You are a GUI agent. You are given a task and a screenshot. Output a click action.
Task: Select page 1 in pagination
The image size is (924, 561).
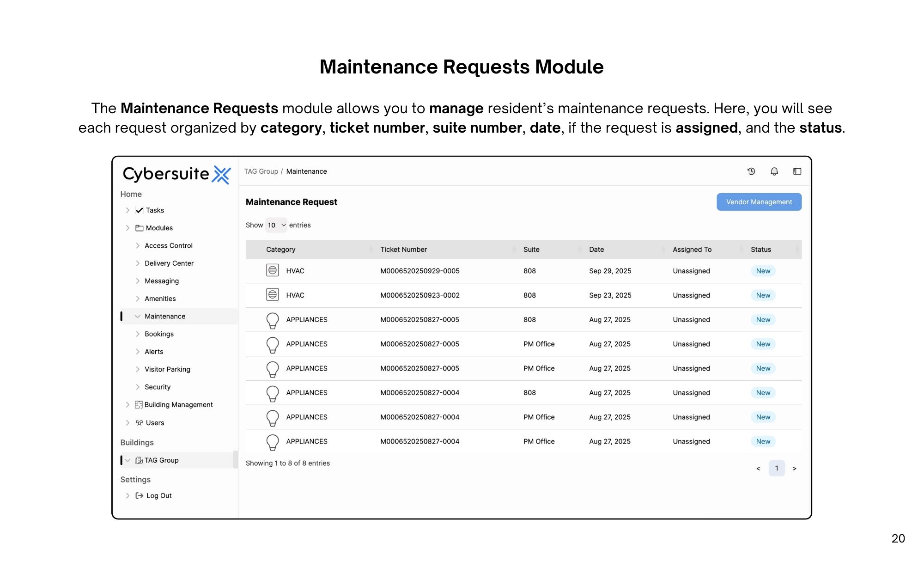[777, 468]
